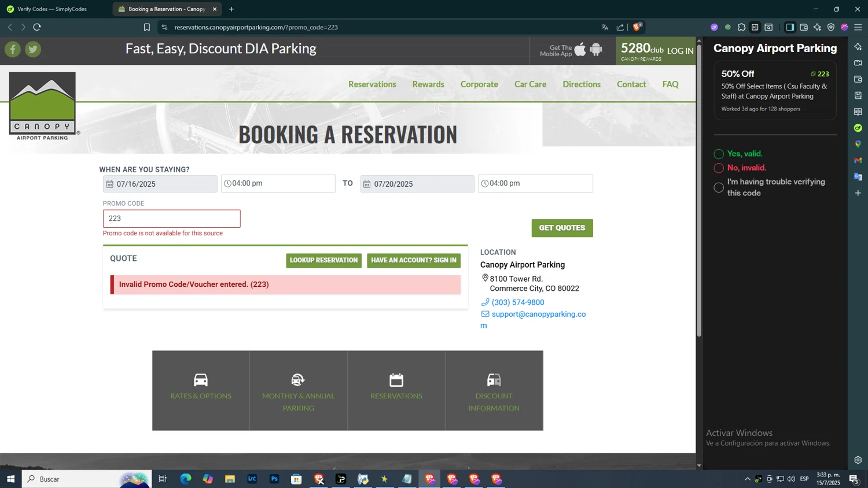The image size is (868, 488).
Task: Select "I'm having trouble verifying" option
Action: 719,188
